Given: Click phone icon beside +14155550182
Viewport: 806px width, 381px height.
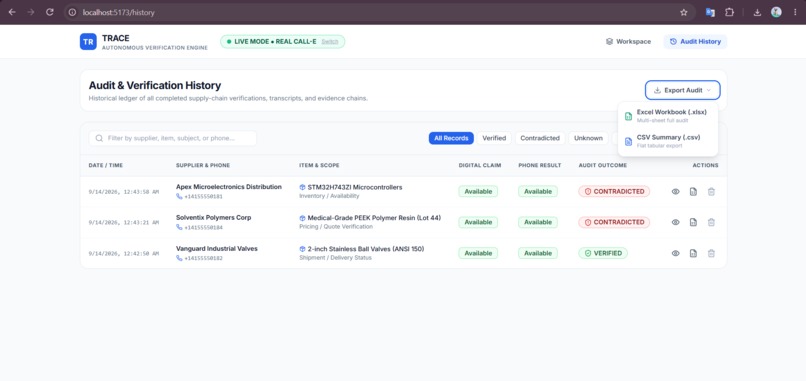Looking at the screenshot, I should click(x=179, y=258).
